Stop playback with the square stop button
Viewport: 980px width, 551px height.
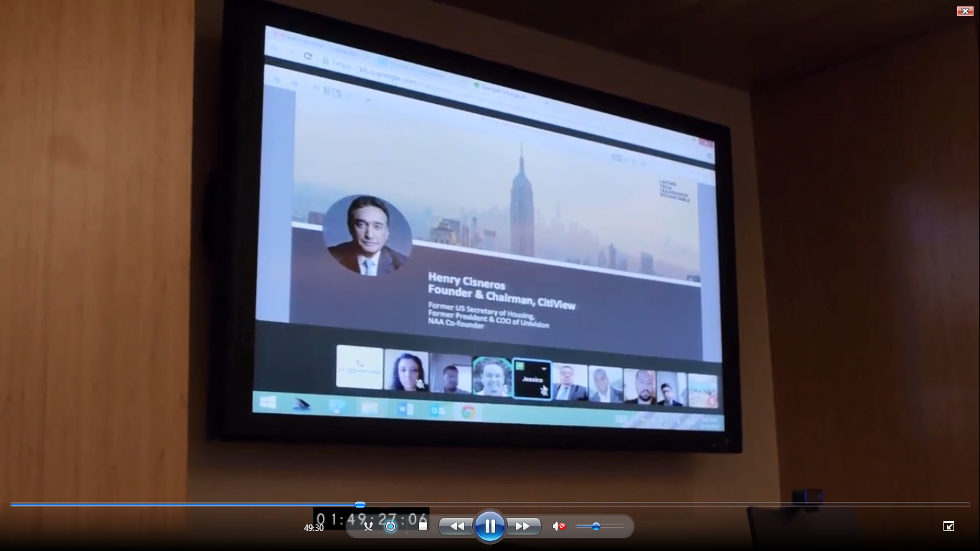coord(423,526)
